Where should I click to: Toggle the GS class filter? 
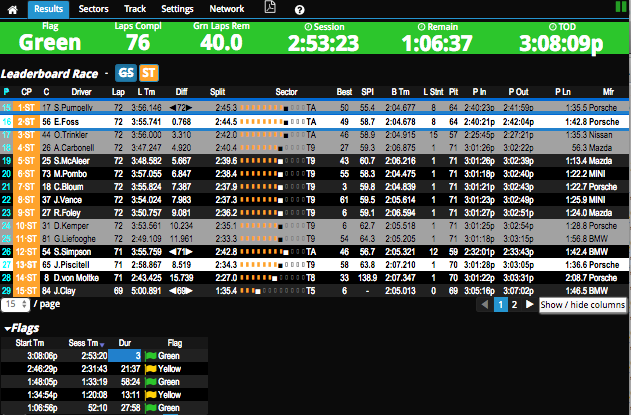coord(126,73)
